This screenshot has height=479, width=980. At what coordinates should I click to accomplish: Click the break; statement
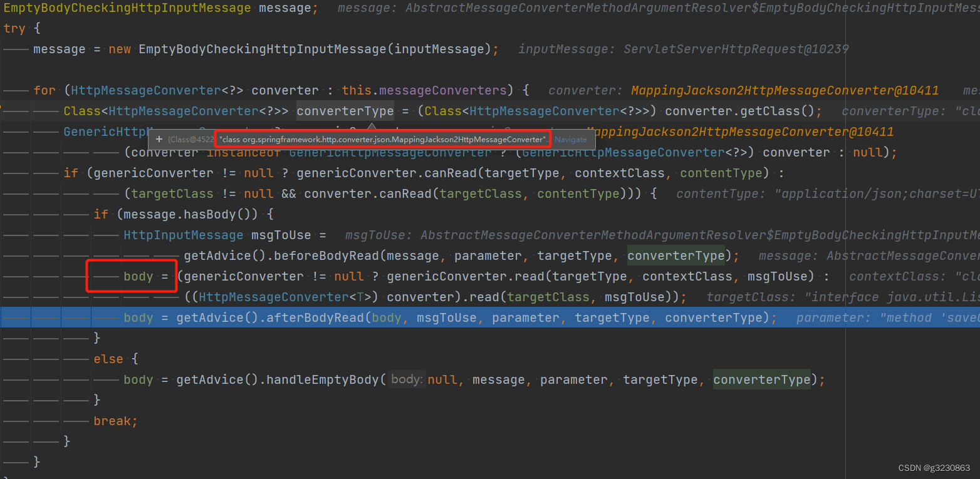(116, 421)
